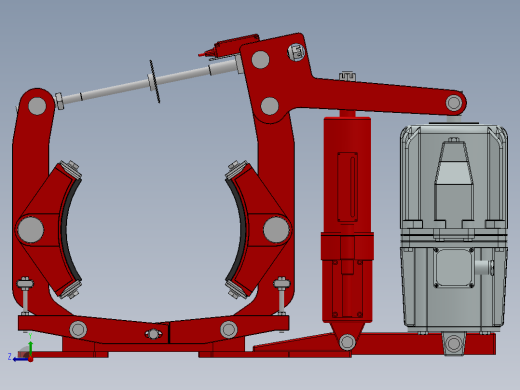
Task: Select the thruster terminal box cover
Action: pos(453,268)
